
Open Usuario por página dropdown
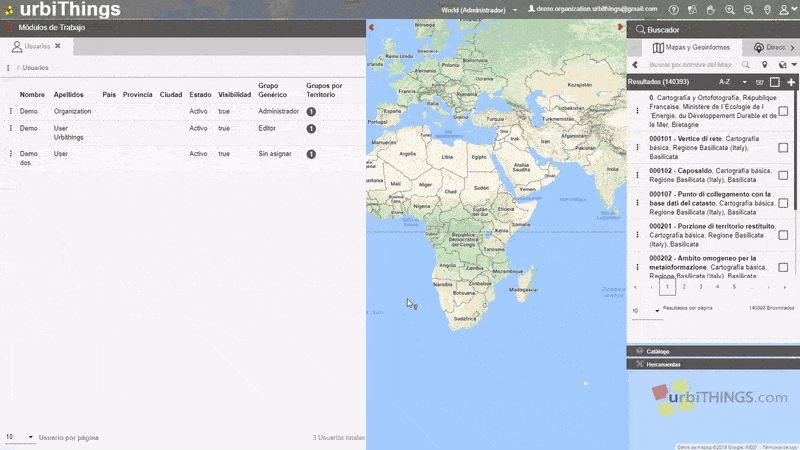coord(19,437)
